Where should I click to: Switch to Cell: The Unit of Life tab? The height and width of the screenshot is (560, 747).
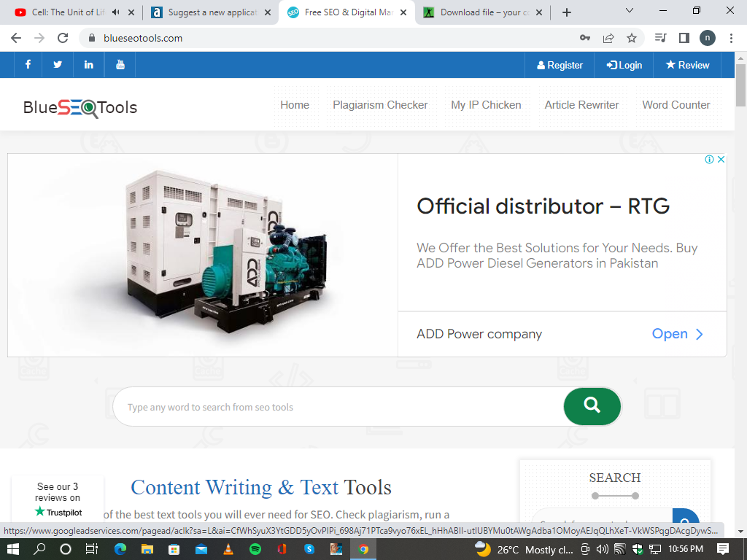pyautogui.click(x=68, y=12)
